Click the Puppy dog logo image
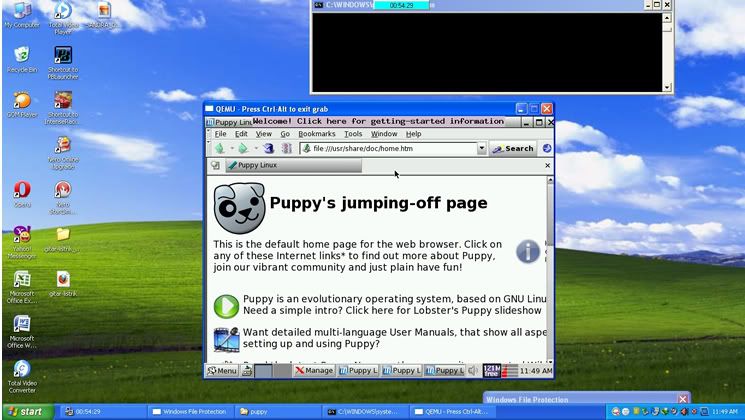Viewport: 745px width, 420px height. [239, 208]
